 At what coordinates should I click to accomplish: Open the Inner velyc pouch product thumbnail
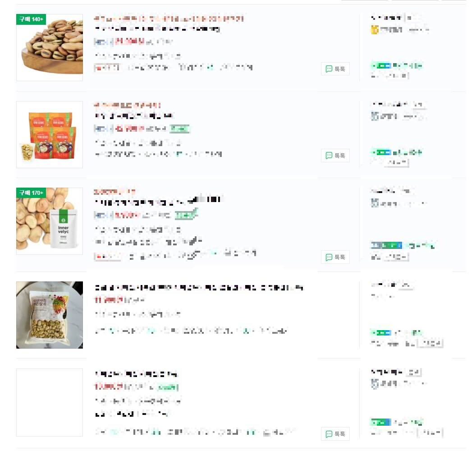(x=50, y=221)
